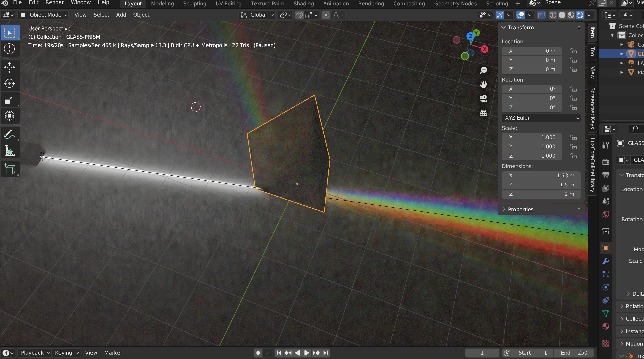Select the Move tool in toolbar
The height and width of the screenshot is (359, 644).
[x=10, y=67]
